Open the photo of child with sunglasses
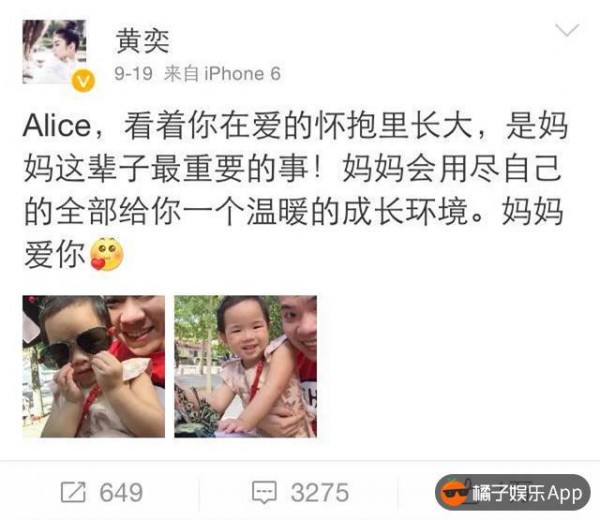 pyautogui.click(x=94, y=367)
